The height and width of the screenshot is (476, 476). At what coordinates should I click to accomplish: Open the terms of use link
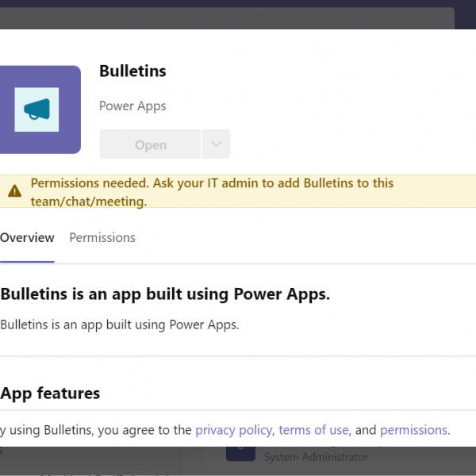(x=313, y=430)
